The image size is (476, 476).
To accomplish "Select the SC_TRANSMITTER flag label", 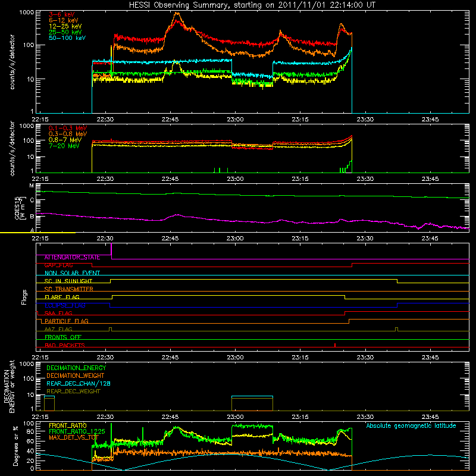I will pyautogui.click(x=68, y=289).
